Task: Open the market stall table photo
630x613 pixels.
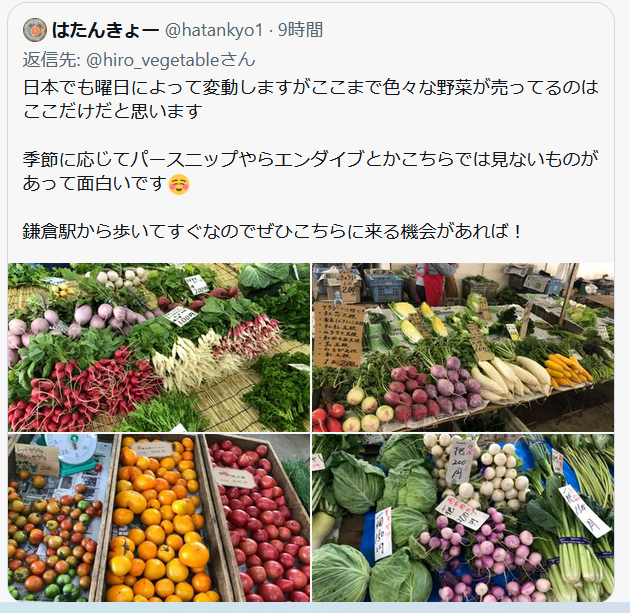Action: pyautogui.click(x=463, y=347)
